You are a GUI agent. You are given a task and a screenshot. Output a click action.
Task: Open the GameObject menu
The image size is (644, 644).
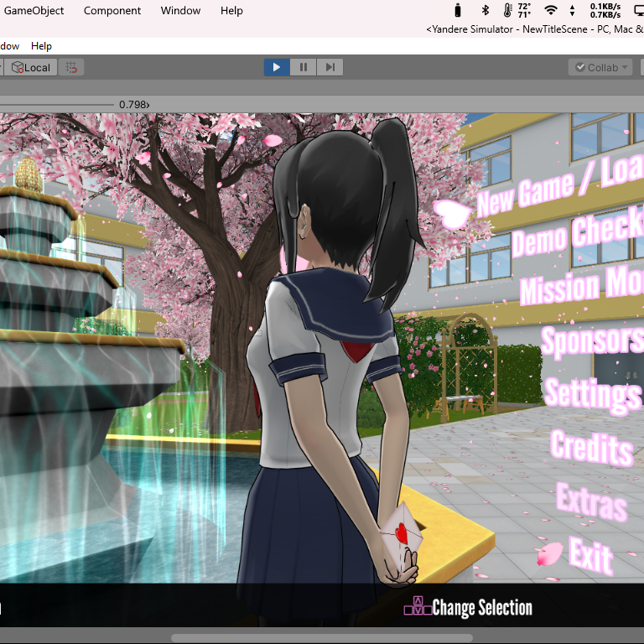click(34, 11)
